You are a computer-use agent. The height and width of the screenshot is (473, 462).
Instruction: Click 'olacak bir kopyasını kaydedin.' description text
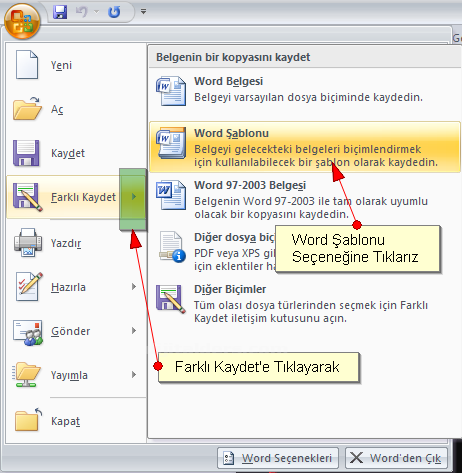(x=271, y=214)
